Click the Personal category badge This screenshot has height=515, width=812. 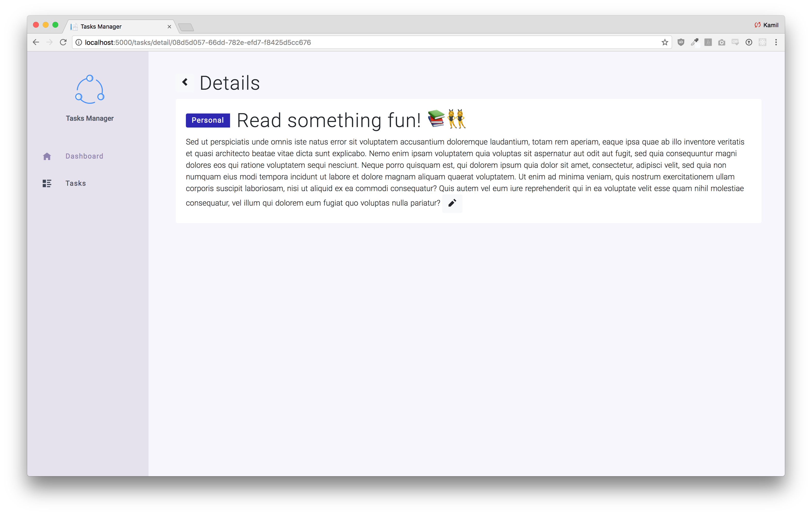(x=208, y=120)
